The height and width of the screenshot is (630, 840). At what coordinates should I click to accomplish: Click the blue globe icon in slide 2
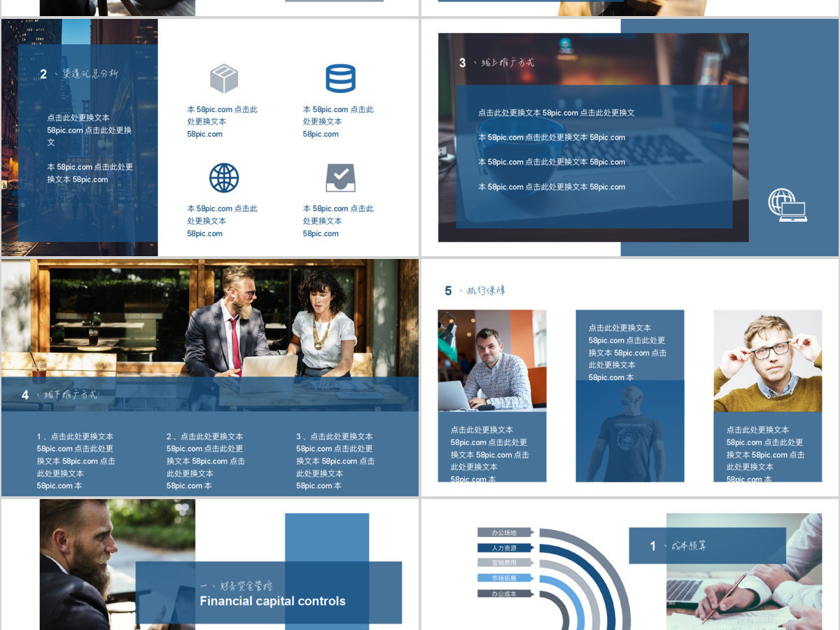pyautogui.click(x=224, y=178)
